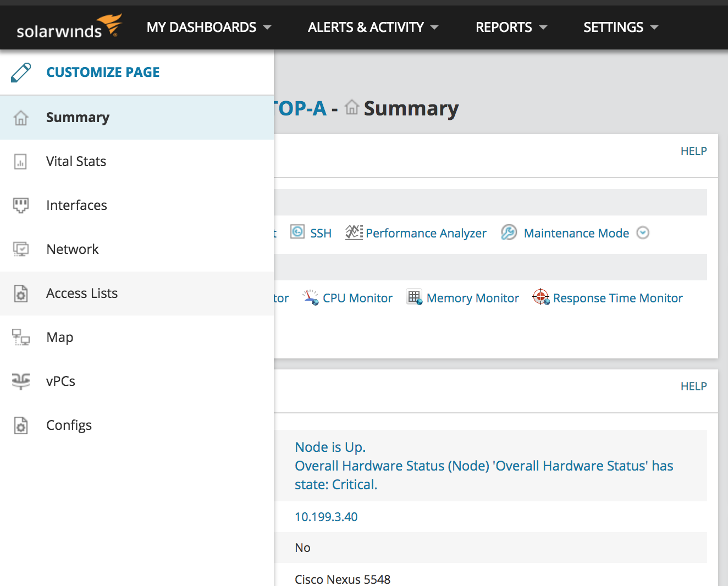The image size is (728, 586).
Task: Click the CPU Monitor gauge icon
Action: [311, 297]
